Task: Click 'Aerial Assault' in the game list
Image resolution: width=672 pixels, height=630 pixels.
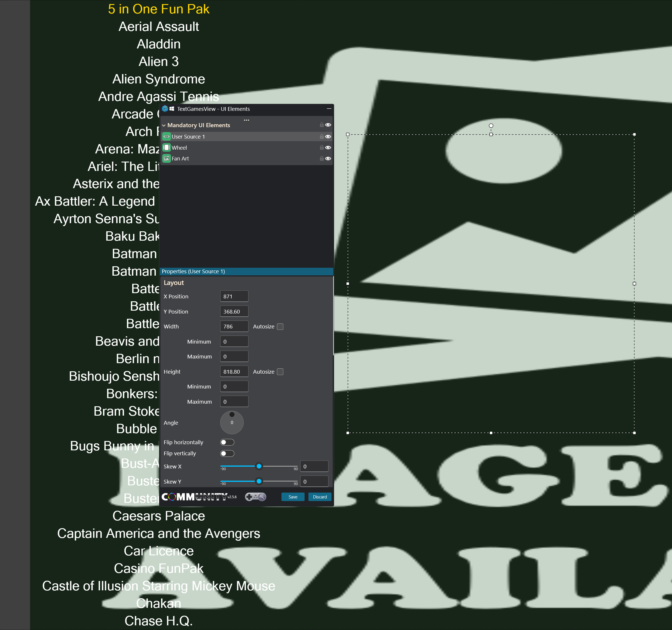Action: (158, 27)
